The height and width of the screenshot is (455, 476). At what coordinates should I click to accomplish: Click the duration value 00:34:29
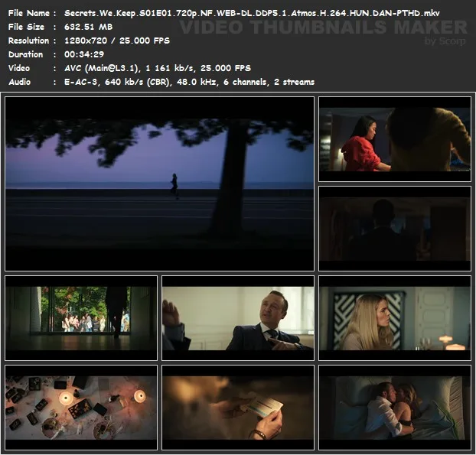click(84, 54)
